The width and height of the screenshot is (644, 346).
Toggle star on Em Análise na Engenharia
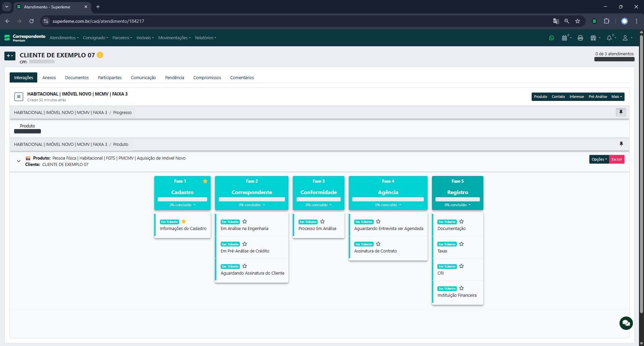pos(245,222)
